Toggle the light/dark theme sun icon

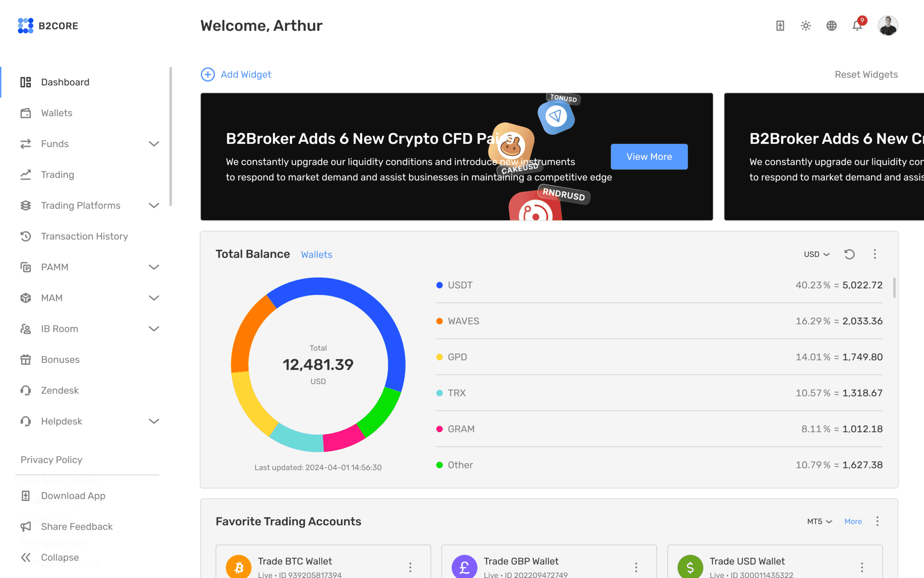pos(806,26)
